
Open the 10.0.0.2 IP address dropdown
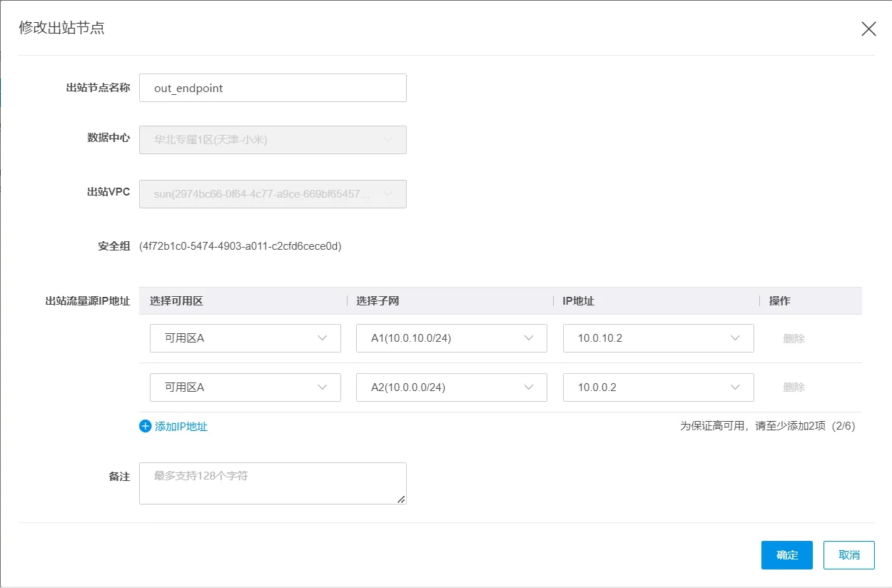click(x=658, y=387)
